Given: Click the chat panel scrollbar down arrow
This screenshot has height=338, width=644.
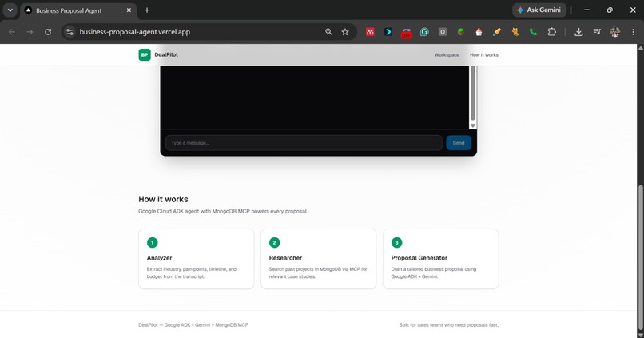Looking at the screenshot, I should pos(473,125).
